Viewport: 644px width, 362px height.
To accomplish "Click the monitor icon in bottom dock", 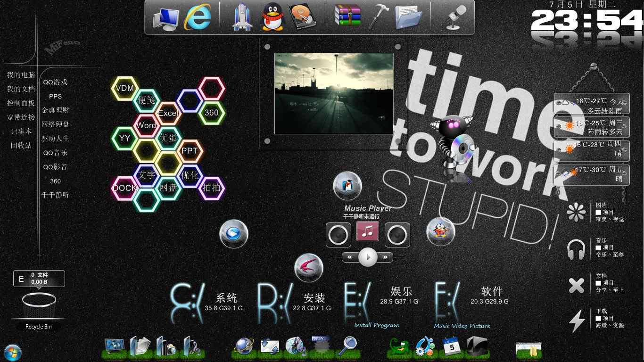I will (x=115, y=347).
